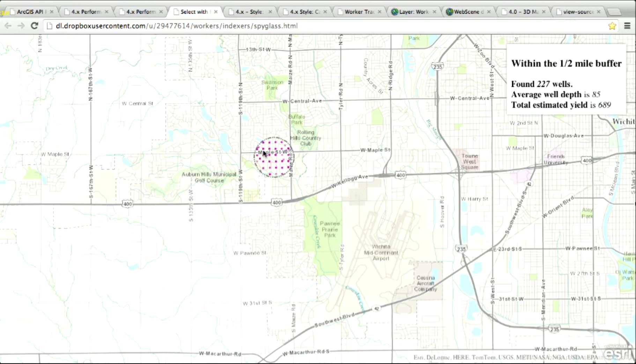Go forward with the browser forward arrow
The width and height of the screenshot is (636, 364).
coord(21,26)
